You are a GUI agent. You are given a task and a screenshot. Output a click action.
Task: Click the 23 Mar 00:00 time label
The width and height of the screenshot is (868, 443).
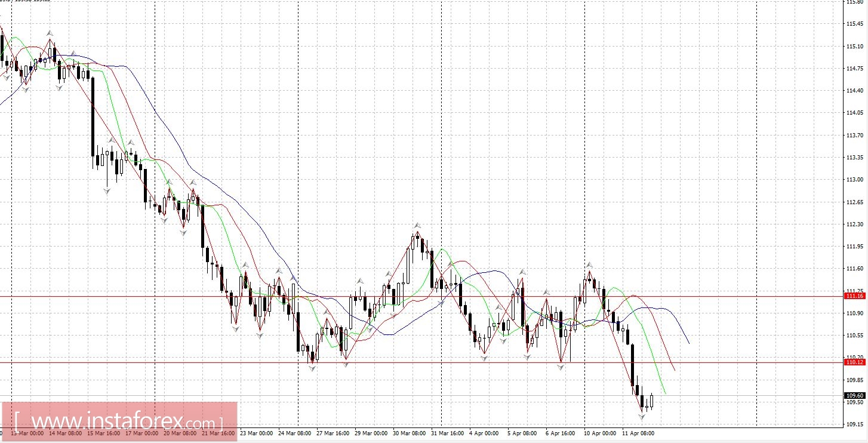pyautogui.click(x=257, y=433)
